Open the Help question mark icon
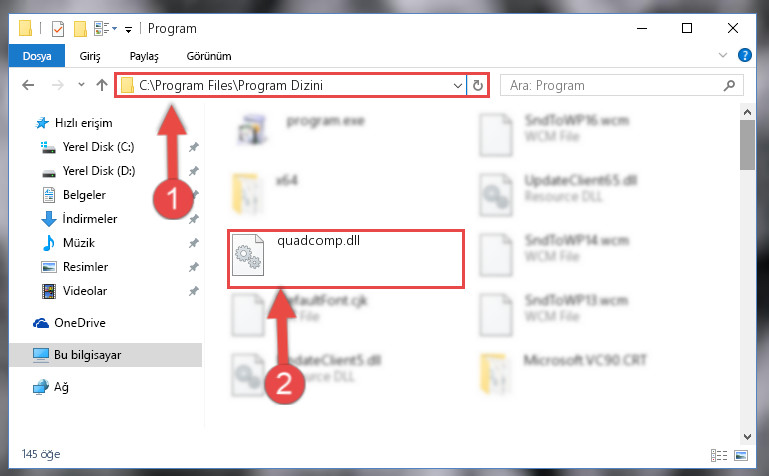Viewport: 769px width, 476px height. (x=744, y=55)
